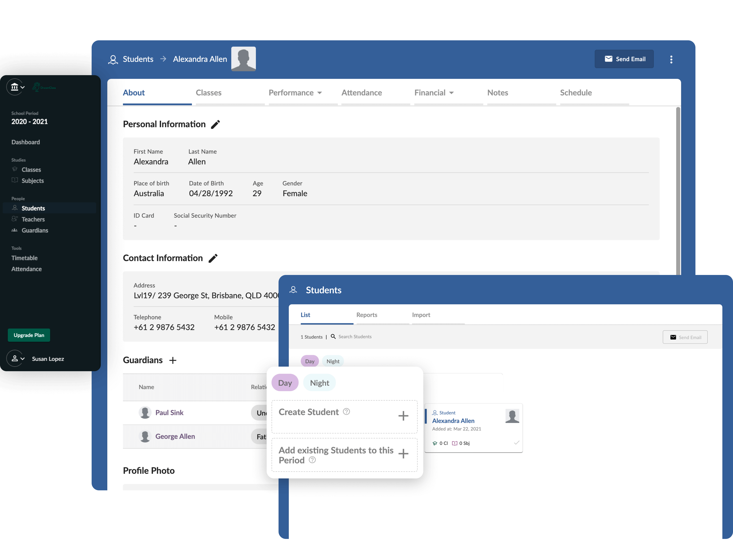This screenshot has height=560, width=733.
Task: Click the classes count icon on the student card
Action: (435, 443)
